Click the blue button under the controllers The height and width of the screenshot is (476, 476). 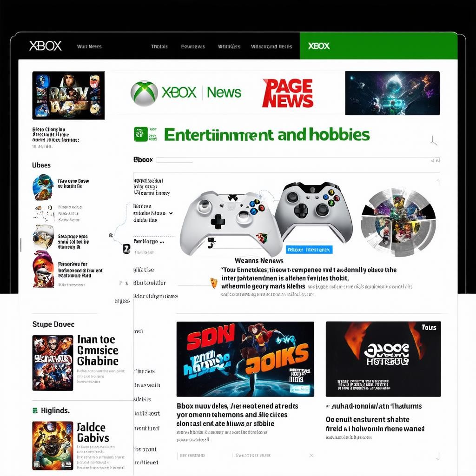coord(309,250)
